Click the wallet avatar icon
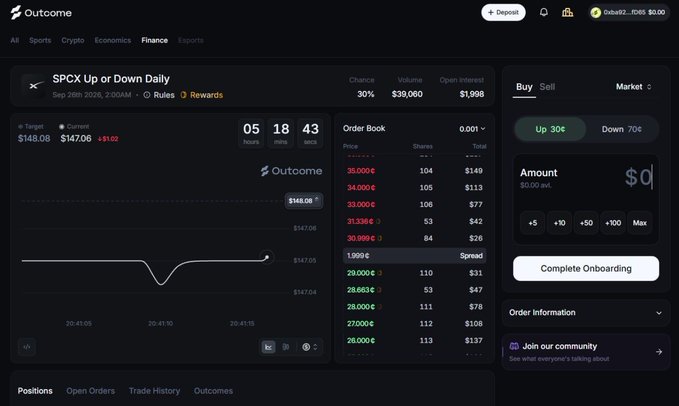 (596, 13)
